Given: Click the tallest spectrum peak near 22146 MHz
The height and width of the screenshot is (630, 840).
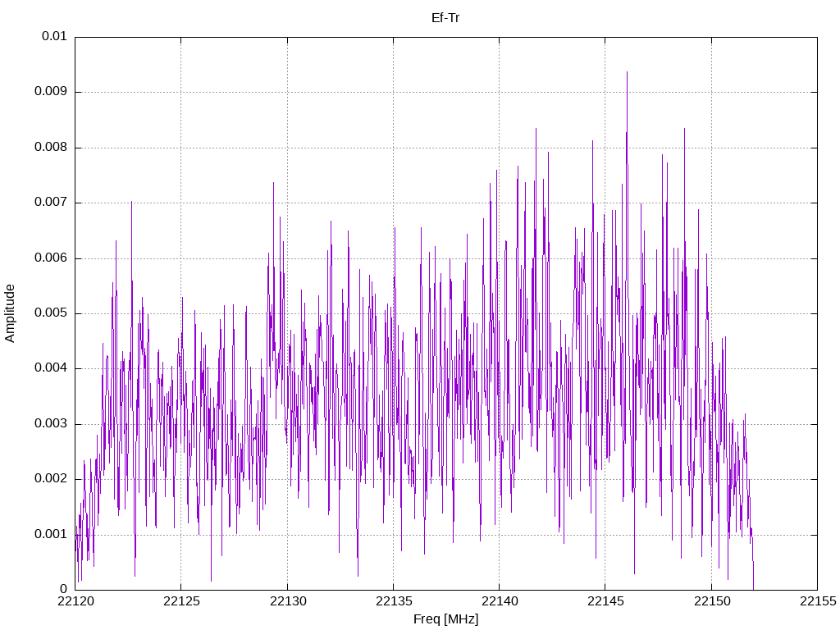Looking at the screenshot, I should [627, 73].
